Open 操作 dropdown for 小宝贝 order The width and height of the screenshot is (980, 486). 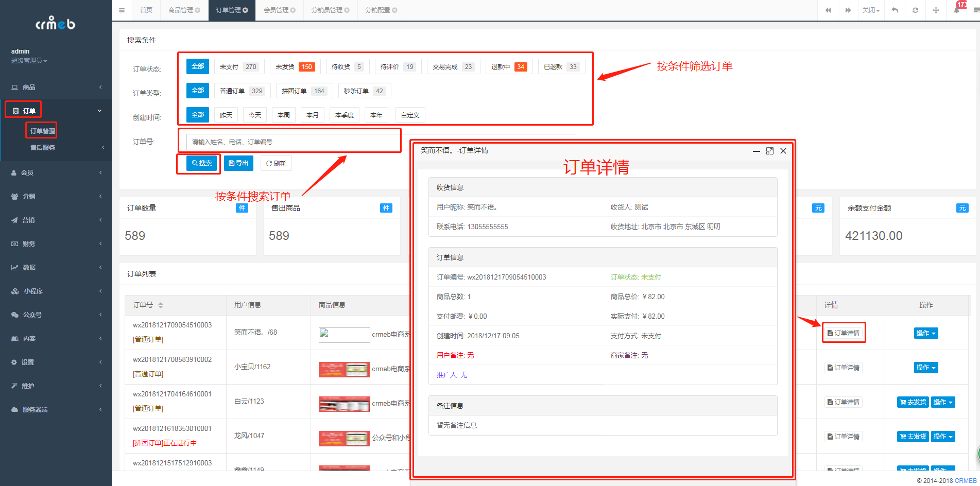click(x=926, y=368)
